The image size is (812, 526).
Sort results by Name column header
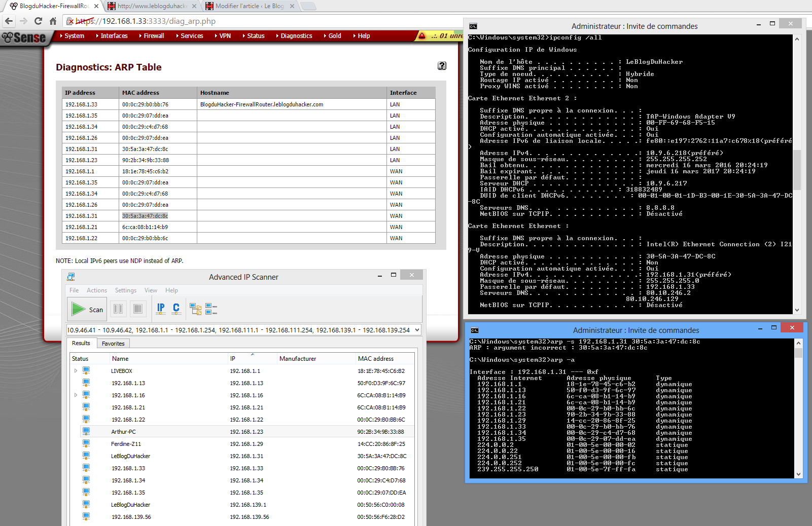click(168, 358)
